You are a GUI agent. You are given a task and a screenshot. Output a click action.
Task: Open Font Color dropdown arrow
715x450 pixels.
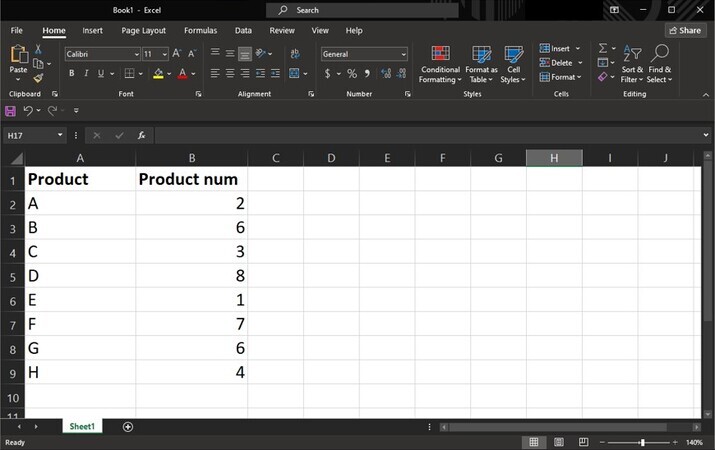point(193,73)
